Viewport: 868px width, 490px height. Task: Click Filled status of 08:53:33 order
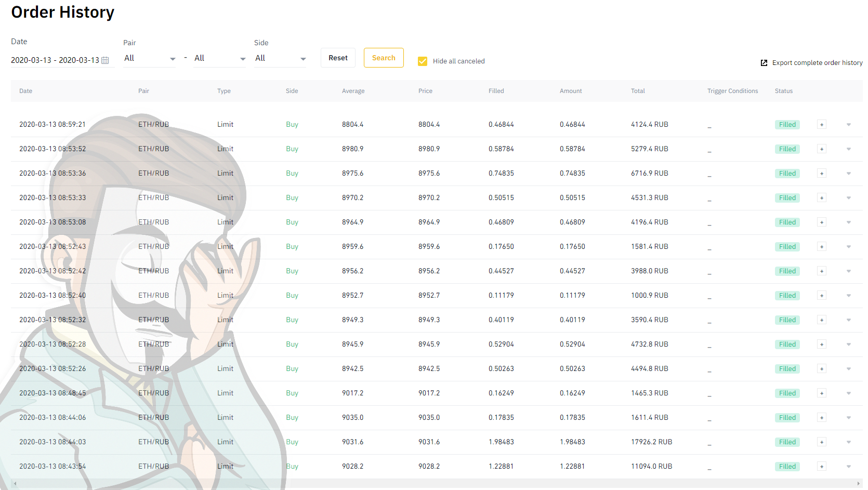[787, 198]
